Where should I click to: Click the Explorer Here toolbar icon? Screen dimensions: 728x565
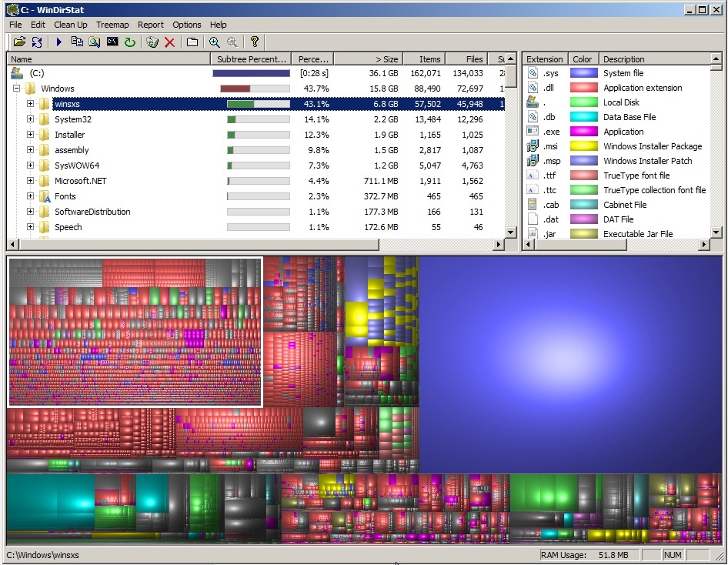(94, 42)
